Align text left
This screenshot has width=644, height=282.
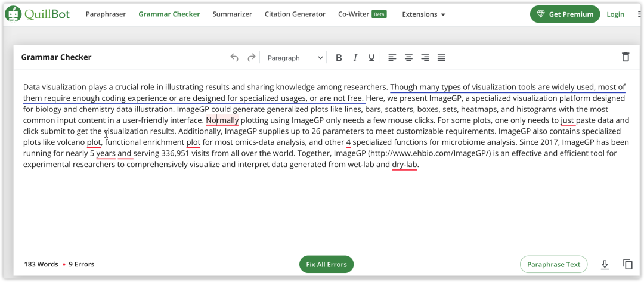coord(392,58)
